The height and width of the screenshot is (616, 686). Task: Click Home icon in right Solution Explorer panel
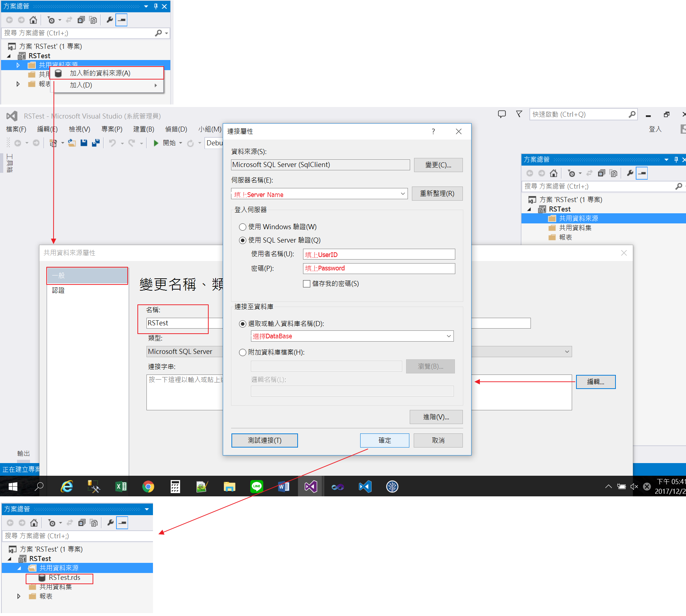553,174
